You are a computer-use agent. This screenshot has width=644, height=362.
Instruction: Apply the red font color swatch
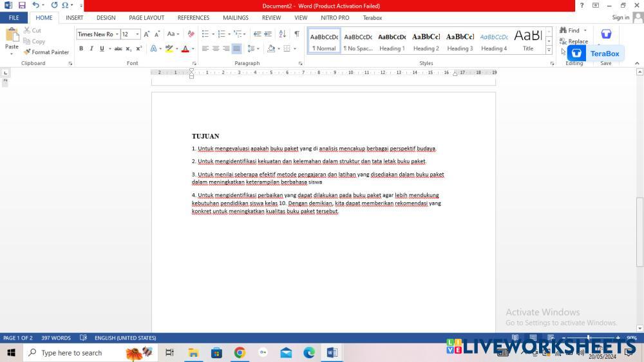tap(185, 49)
